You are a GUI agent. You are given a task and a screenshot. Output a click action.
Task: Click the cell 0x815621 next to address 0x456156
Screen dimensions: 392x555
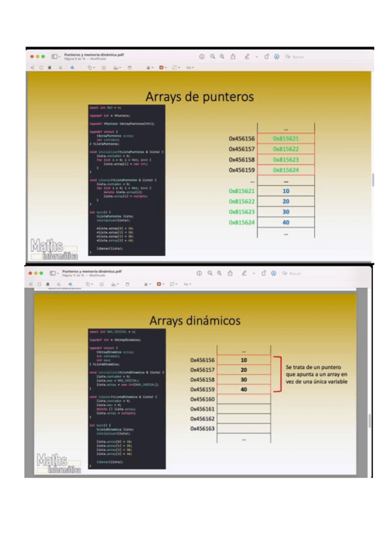[286, 139]
